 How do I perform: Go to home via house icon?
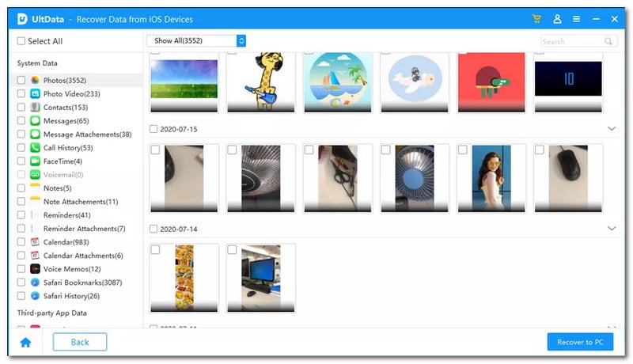(x=25, y=342)
